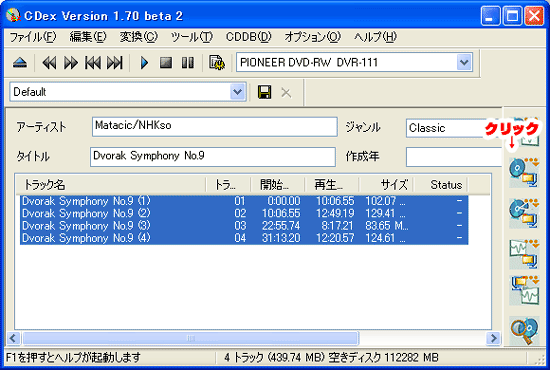Click the サイズ column header
The width and height of the screenshot is (550, 370).
[386, 184]
